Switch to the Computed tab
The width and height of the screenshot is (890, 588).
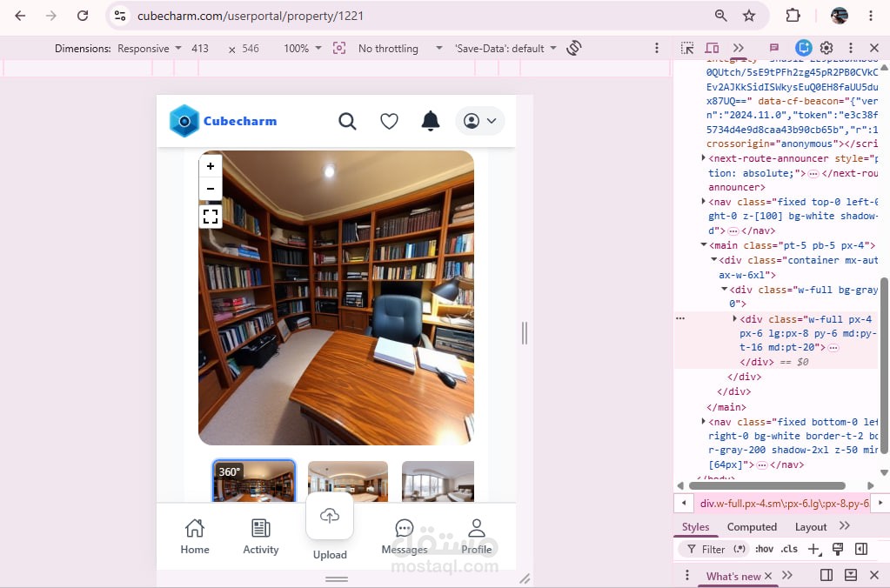coord(752,527)
